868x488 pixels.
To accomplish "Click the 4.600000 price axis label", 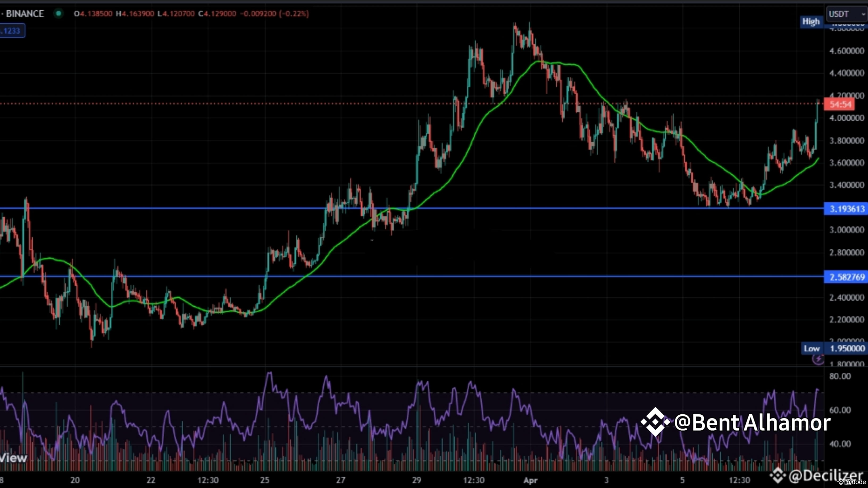I will coord(846,51).
